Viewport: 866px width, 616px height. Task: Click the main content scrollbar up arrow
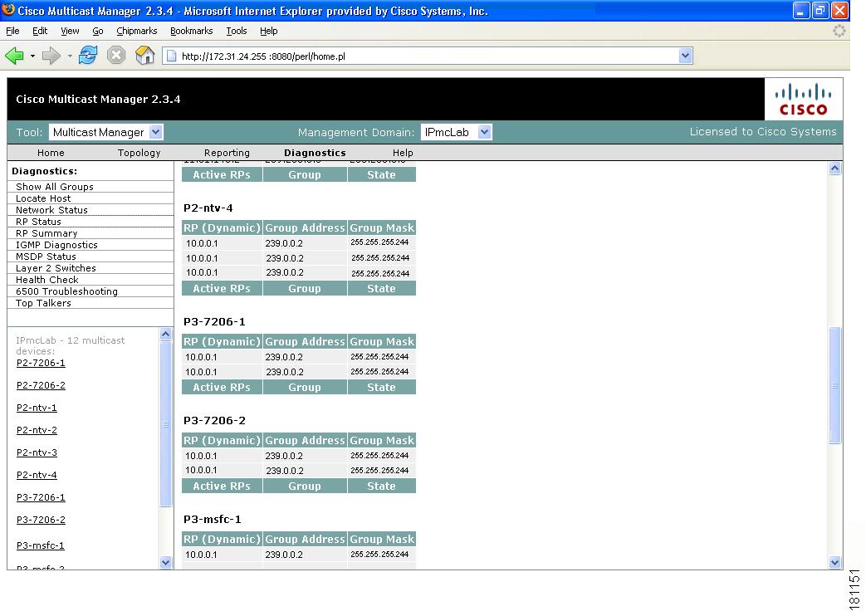click(835, 169)
